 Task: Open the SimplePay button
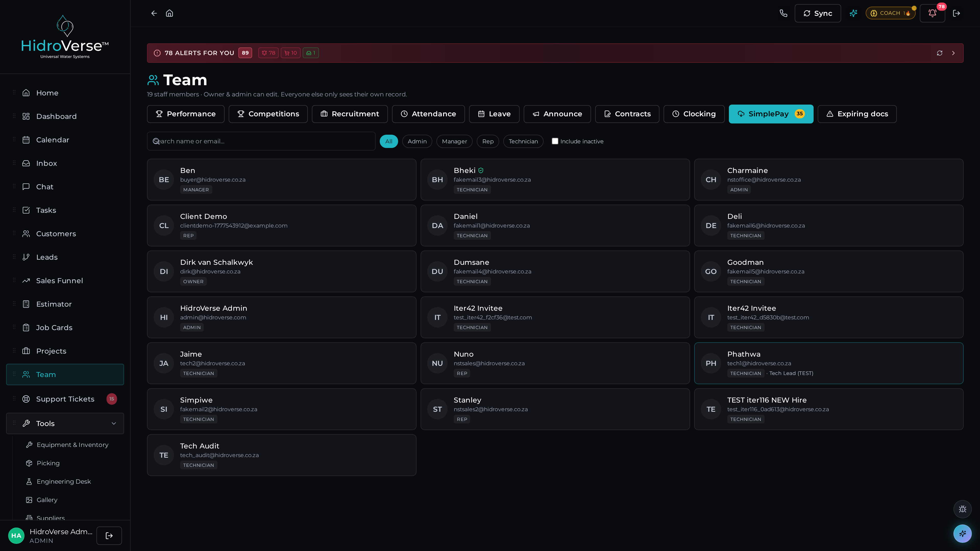click(x=771, y=114)
